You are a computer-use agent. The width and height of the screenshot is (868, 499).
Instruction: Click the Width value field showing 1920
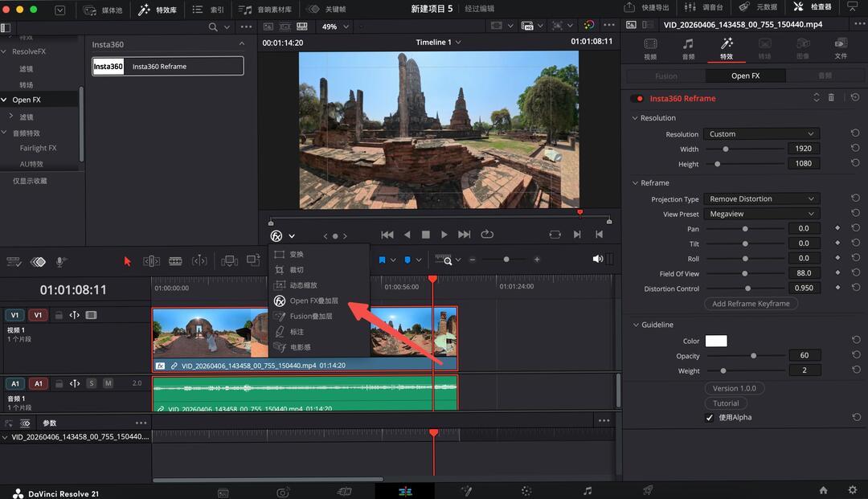(x=803, y=149)
